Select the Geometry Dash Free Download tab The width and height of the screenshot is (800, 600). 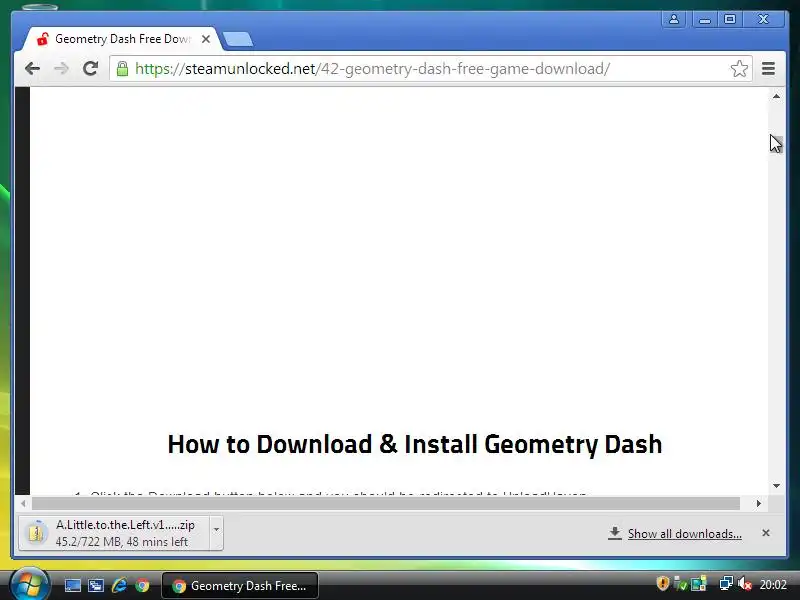pos(121,39)
